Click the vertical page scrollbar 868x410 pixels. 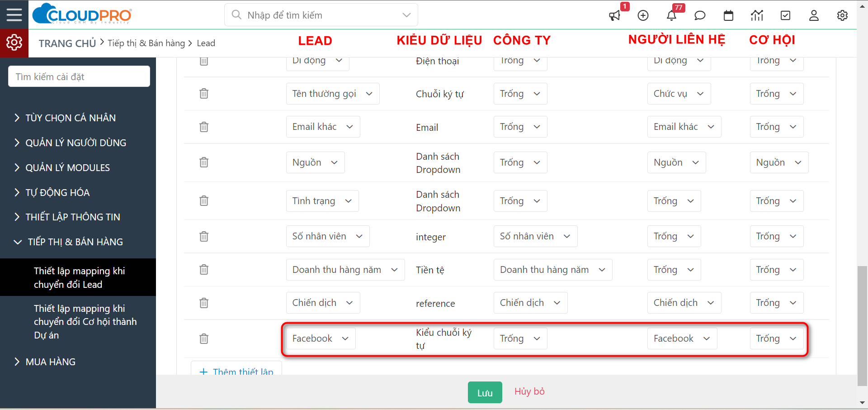862,326
